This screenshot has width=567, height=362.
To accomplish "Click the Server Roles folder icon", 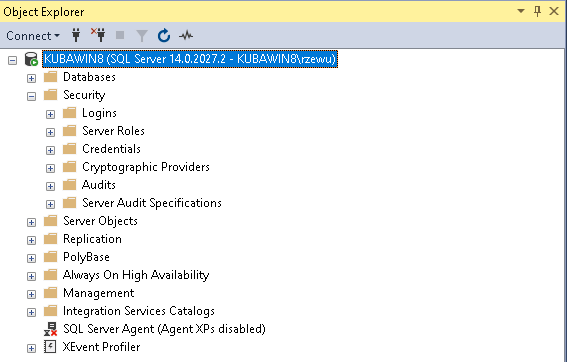I will coord(69,131).
